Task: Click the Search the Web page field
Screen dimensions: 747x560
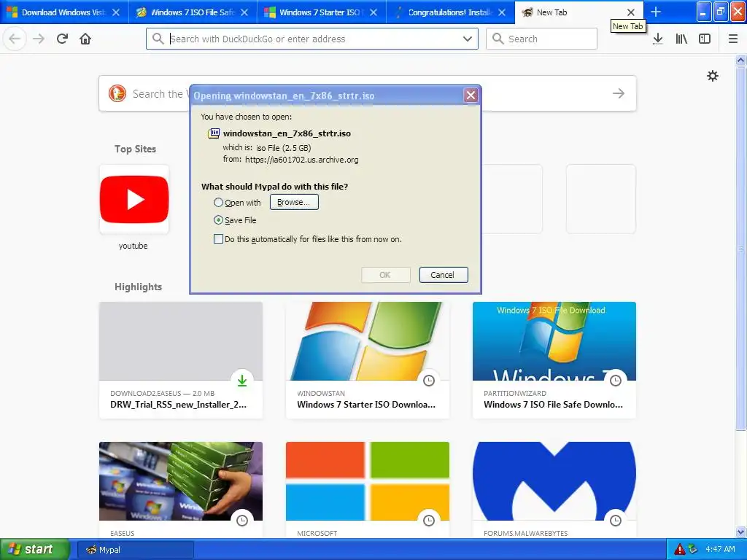Action: pos(368,93)
